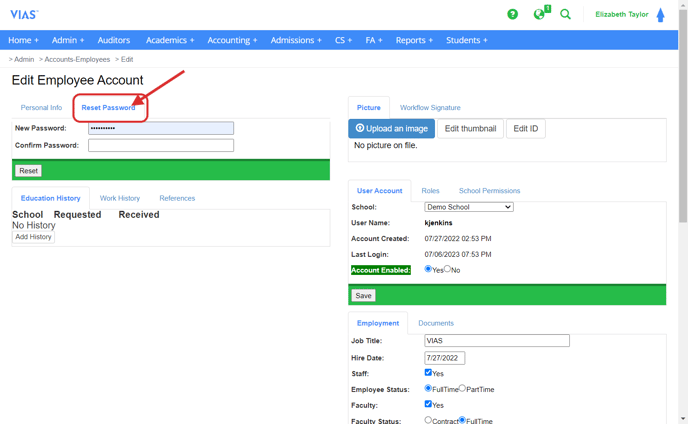Open the School dropdown showing Demo School
Viewport: 688px width, 424px height.
(469, 207)
